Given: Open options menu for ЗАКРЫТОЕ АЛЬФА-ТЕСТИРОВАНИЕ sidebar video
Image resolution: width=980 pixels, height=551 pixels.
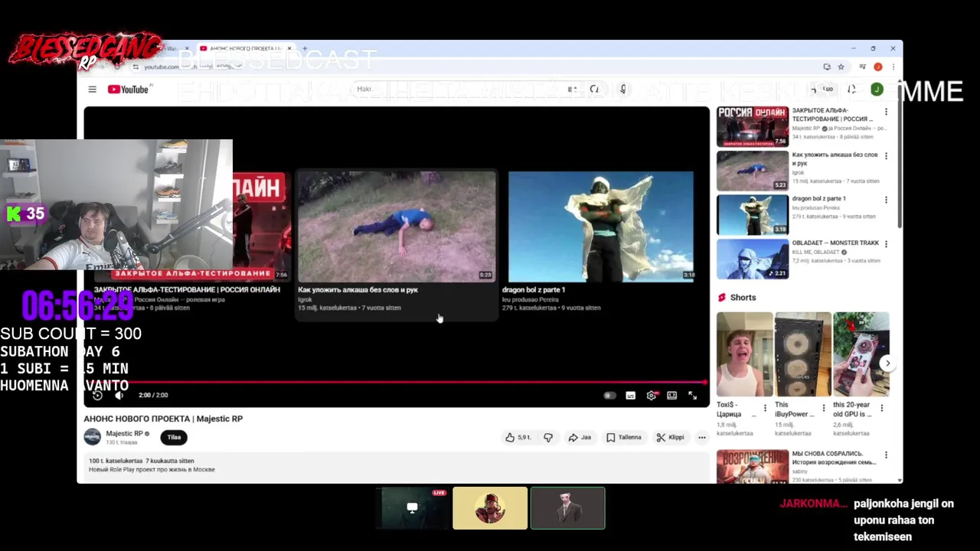Looking at the screenshot, I should point(887,112).
